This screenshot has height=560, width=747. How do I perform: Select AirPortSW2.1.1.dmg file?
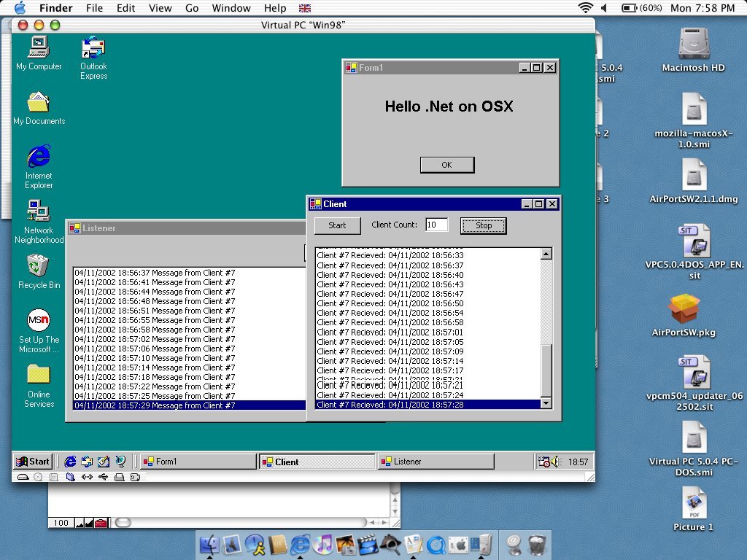point(694,181)
